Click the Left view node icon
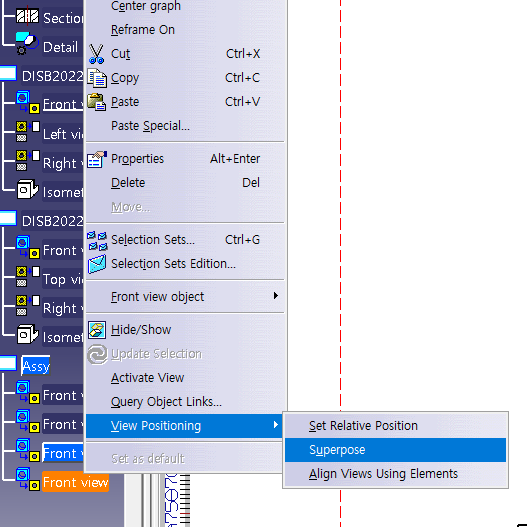The image size is (527, 527). (x=28, y=131)
